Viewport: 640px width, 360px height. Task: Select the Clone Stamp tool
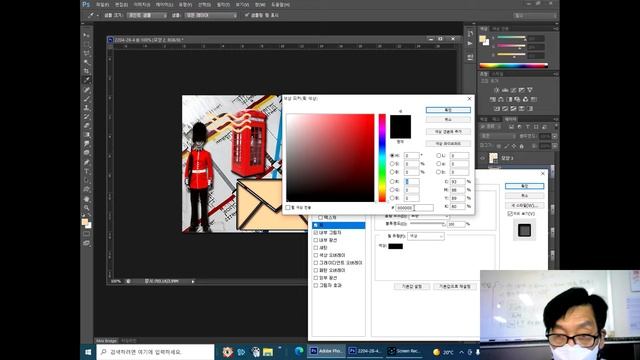[x=87, y=108]
